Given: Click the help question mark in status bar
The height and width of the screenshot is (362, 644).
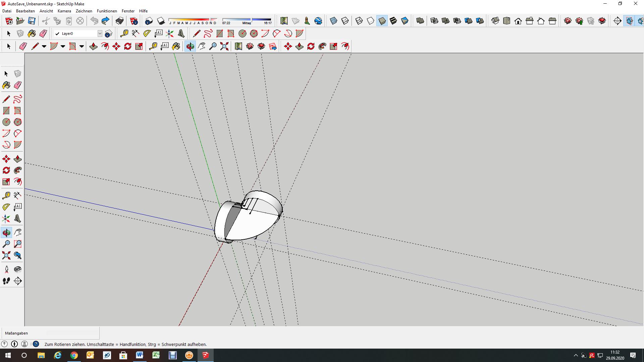Looking at the screenshot, I should tap(36, 344).
